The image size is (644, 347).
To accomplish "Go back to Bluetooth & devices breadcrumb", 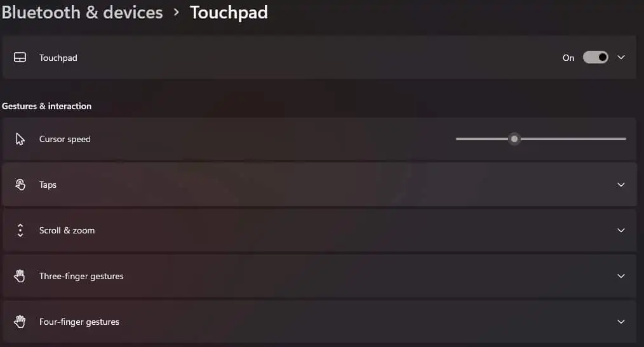I will 82,12.
